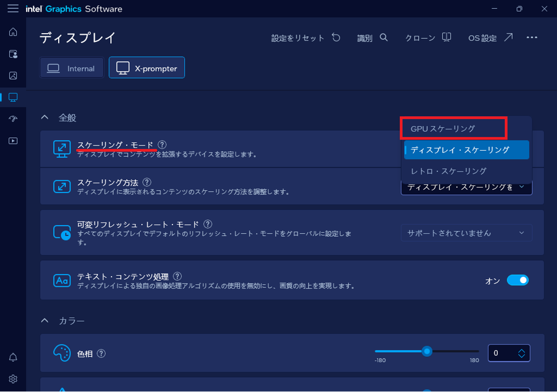Click help icon next to テキスト・コンテンツ処理
This screenshot has width=557, height=392.
pos(177,276)
